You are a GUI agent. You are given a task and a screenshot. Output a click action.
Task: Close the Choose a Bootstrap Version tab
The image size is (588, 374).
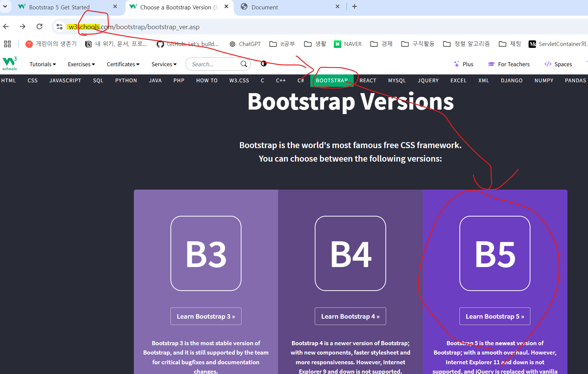tap(226, 6)
